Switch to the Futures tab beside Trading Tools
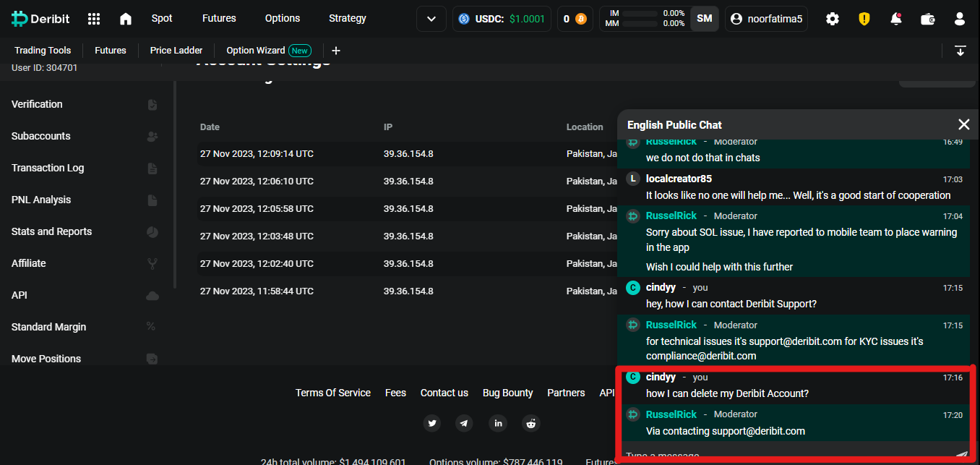 111,51
